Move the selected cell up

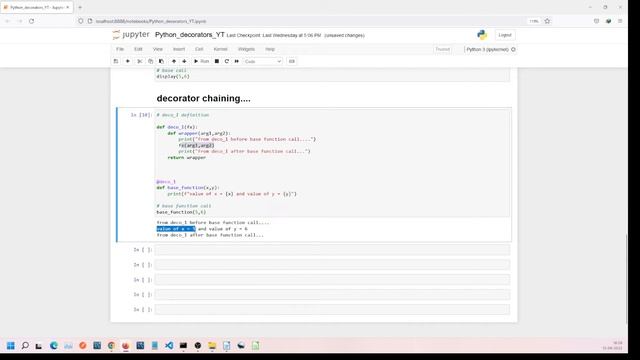pos(174,61)
